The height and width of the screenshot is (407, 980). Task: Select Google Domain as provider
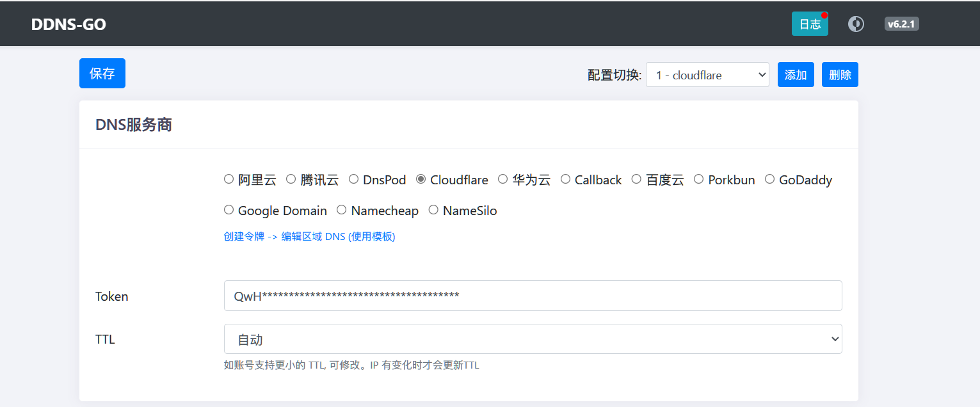click(x=229, y=210)
